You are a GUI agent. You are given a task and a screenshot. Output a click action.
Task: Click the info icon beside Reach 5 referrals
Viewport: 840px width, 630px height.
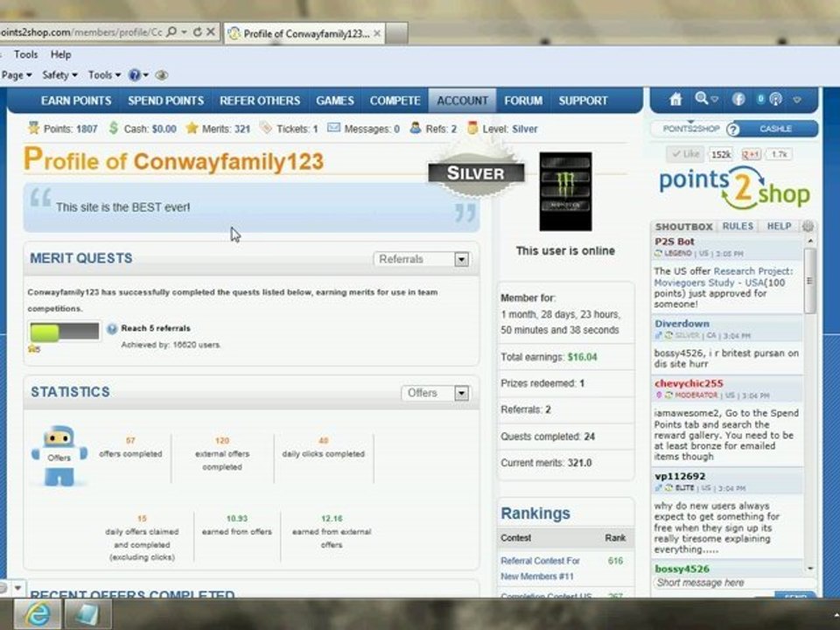coord(112,329)
